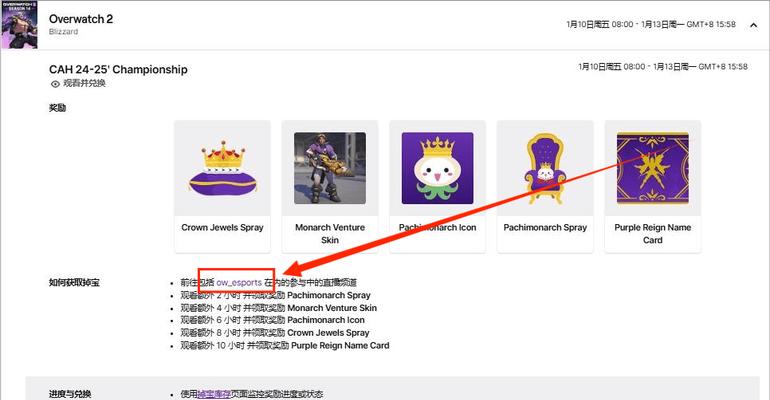Click the Monarch Venture Skin card label
The width and height of the screenshot is (770, 400).
[x=330, y=234]
